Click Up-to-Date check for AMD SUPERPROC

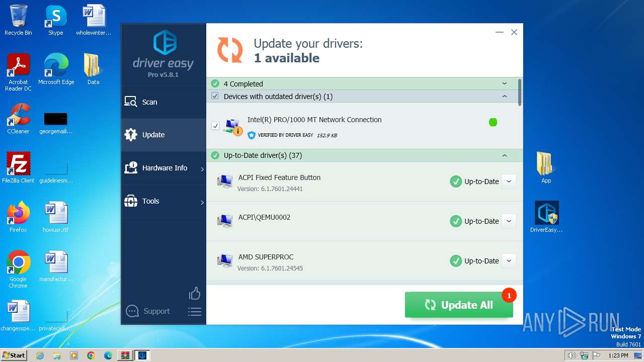pos(456,261)
